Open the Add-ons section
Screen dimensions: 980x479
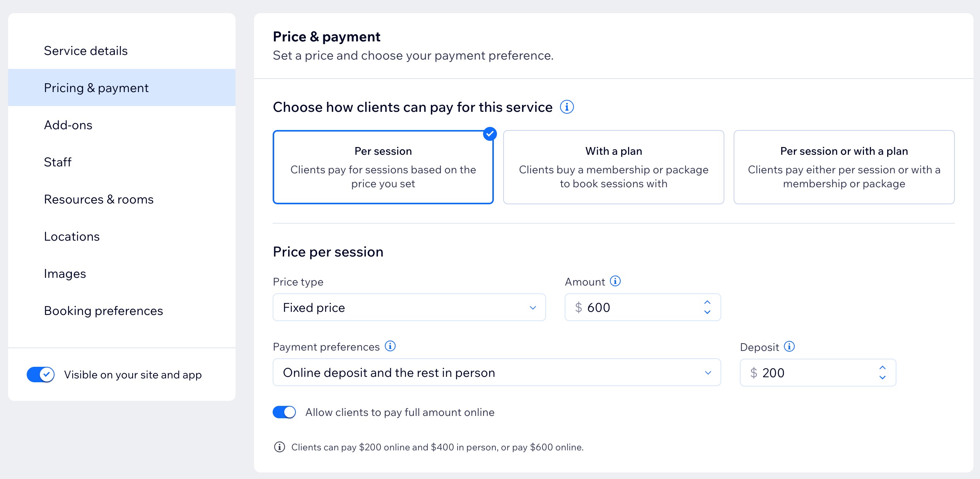click(x=68, y=125)
